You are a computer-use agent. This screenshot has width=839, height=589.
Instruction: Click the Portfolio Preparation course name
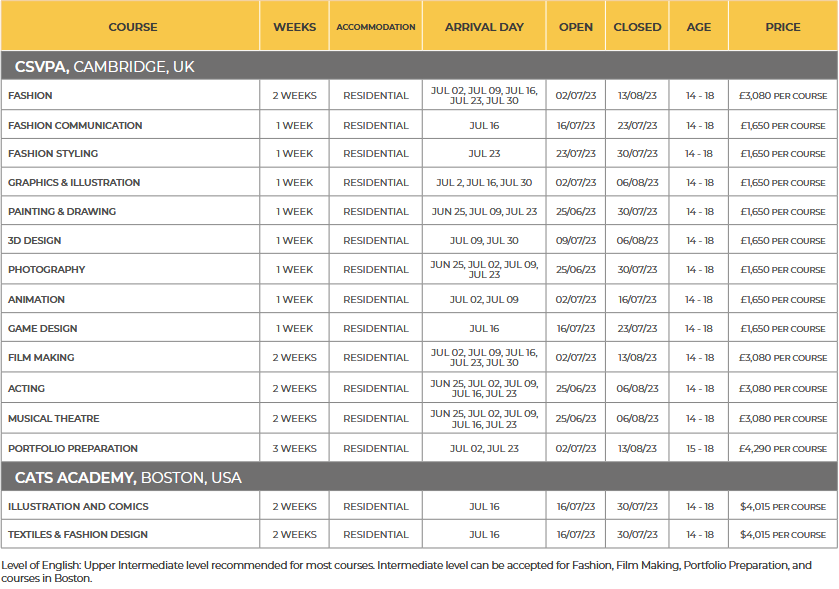point(73,449)
